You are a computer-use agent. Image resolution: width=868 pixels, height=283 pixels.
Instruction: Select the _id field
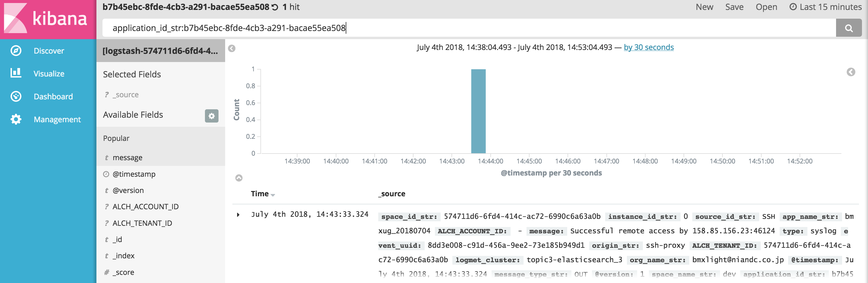click(117, 239)
